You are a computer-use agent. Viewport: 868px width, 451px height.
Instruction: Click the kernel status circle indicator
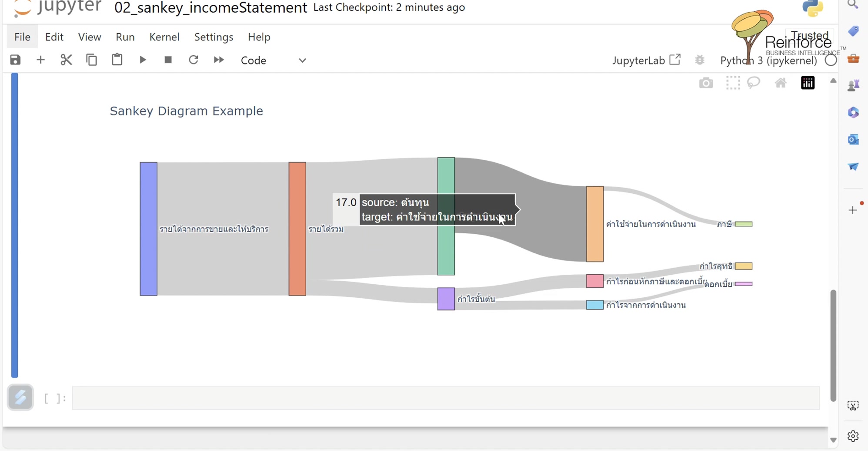[x=831, y=60]
